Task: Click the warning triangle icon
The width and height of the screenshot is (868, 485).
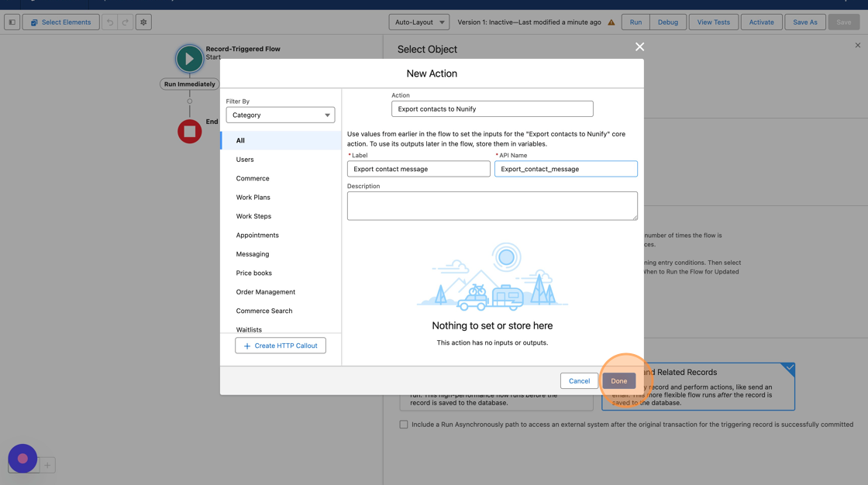Action: coord(611,22)
